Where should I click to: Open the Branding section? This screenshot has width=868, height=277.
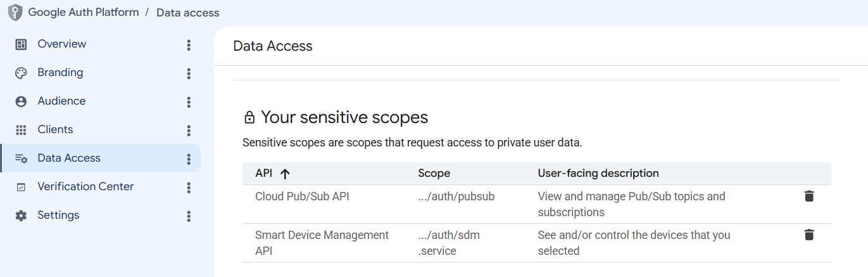[60, 72]
